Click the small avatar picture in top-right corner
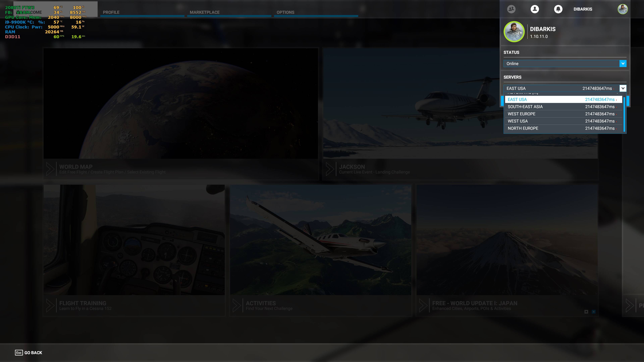Viewport: 644px width, 362px height. [623, 9]
